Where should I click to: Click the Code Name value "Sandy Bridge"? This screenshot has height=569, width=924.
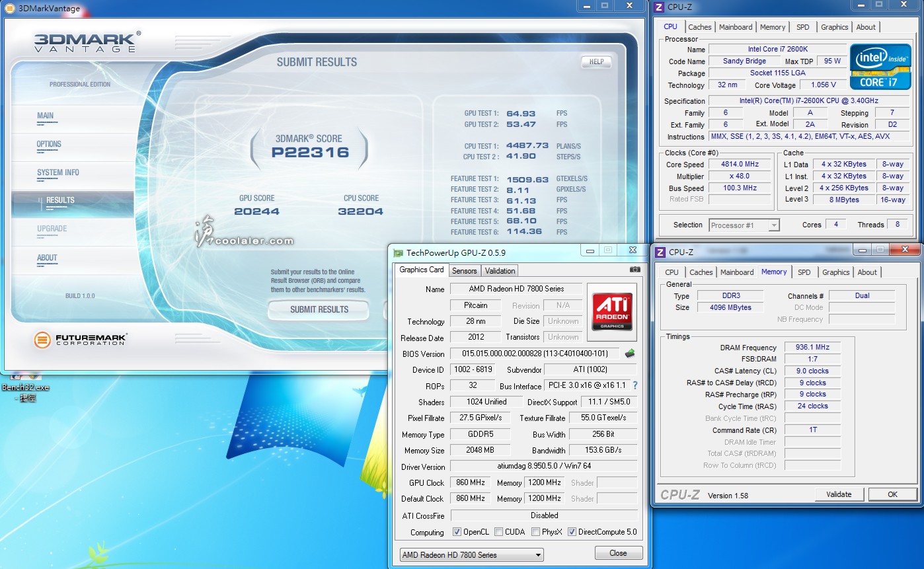745,61
